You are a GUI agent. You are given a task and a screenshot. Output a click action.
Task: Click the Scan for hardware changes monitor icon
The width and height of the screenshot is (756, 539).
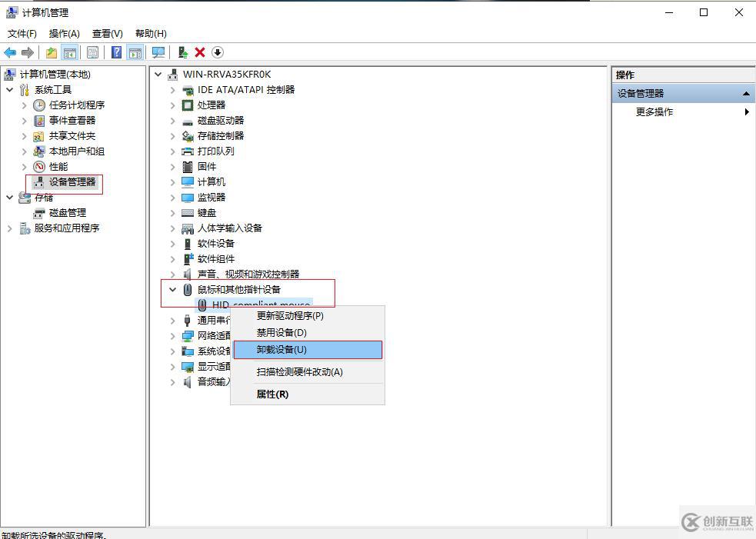[158, 52]
